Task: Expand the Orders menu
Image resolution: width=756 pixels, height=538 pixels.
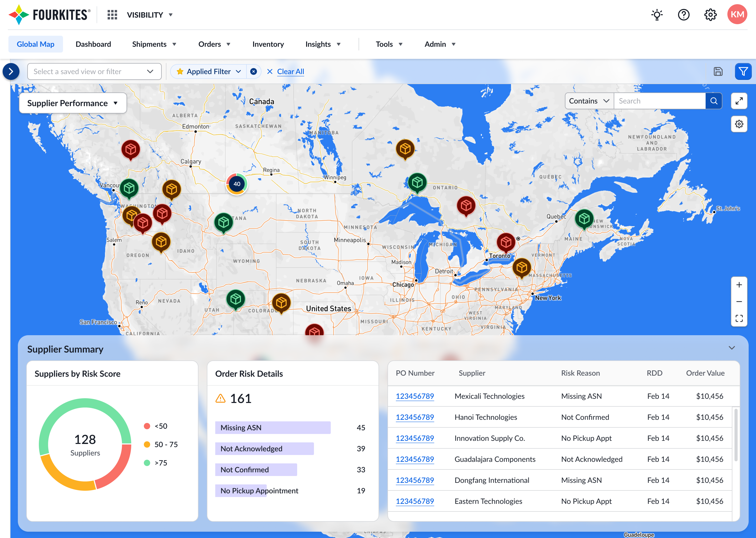Action: tap(214, 44)
